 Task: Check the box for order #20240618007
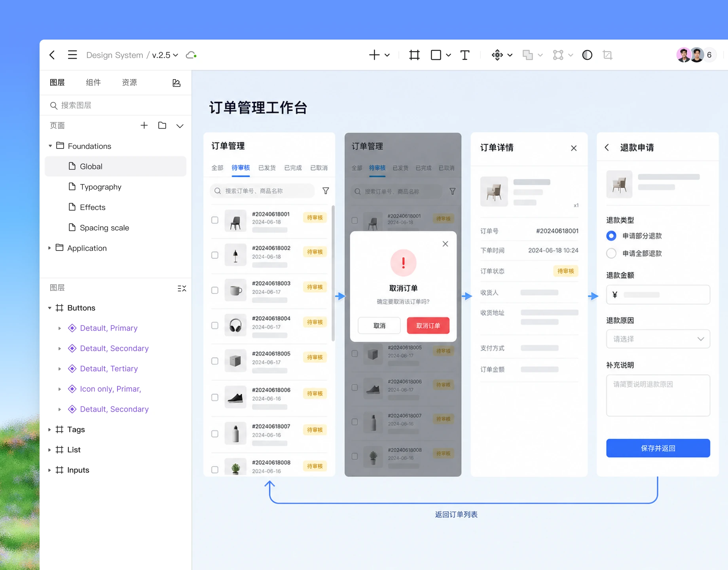point(215,434)
